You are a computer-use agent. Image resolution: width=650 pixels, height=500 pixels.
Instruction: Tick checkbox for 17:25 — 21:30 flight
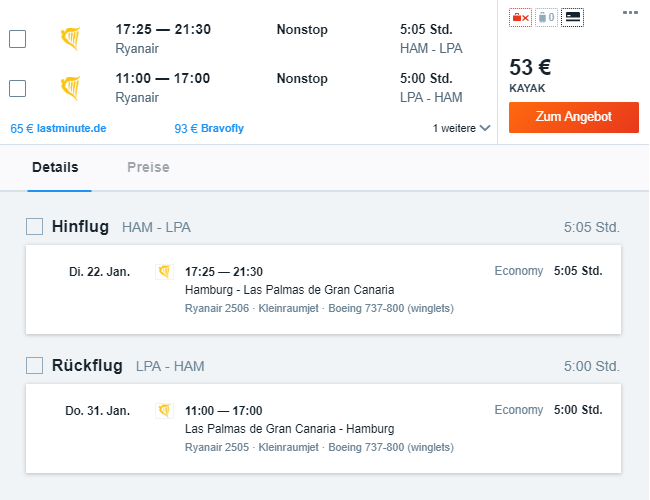tap(17, 39)
